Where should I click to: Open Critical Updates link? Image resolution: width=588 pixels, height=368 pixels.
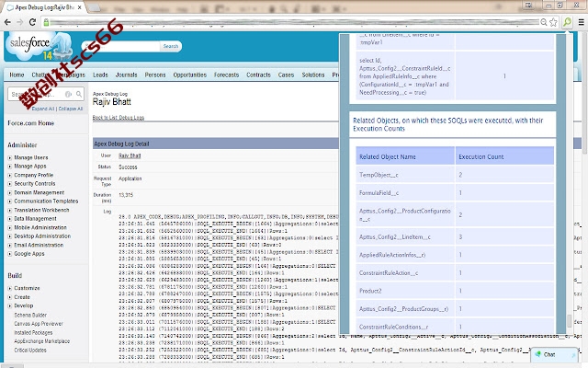coord(30,351)
